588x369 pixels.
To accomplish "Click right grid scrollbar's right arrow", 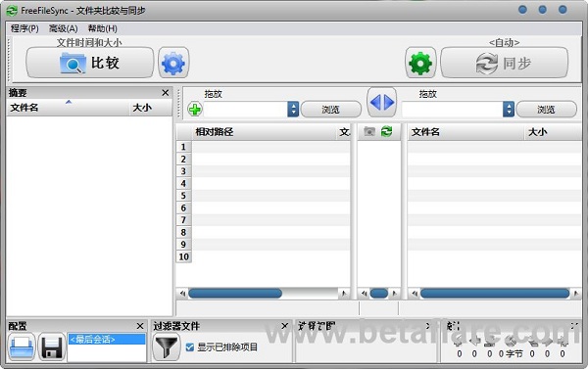I will [576, 294].
